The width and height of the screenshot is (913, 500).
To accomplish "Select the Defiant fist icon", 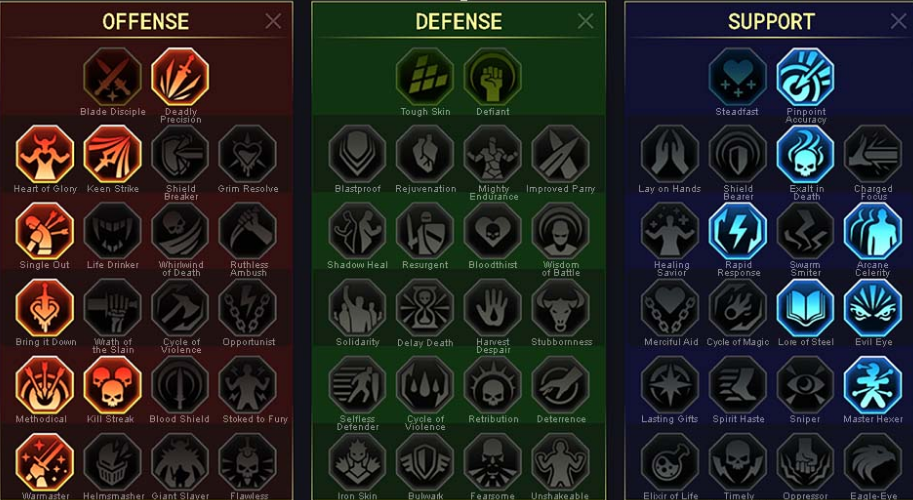I will pos(493,77).
